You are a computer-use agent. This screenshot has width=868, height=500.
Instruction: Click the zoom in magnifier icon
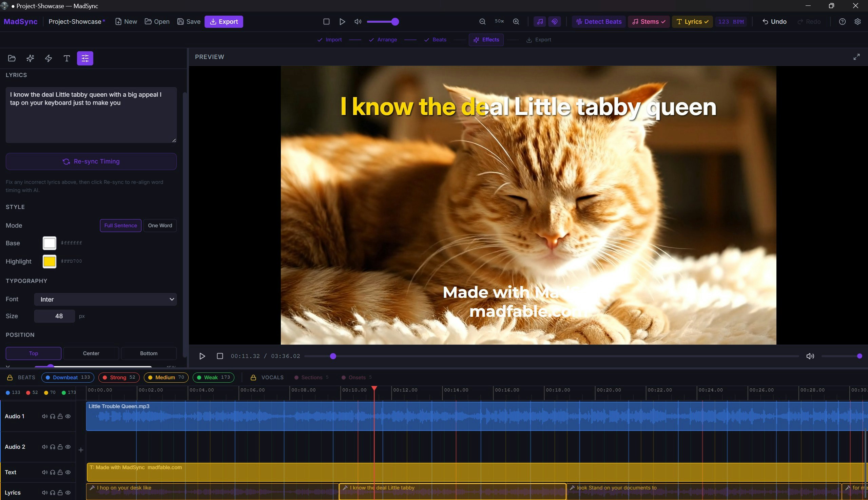[x=516, y=21]
